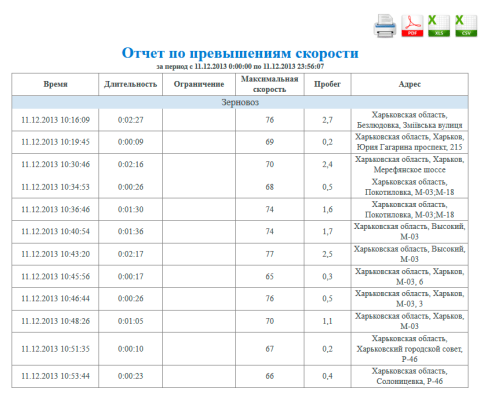
Task: Click the Адрес column header
Action: [x=410, y=84]
